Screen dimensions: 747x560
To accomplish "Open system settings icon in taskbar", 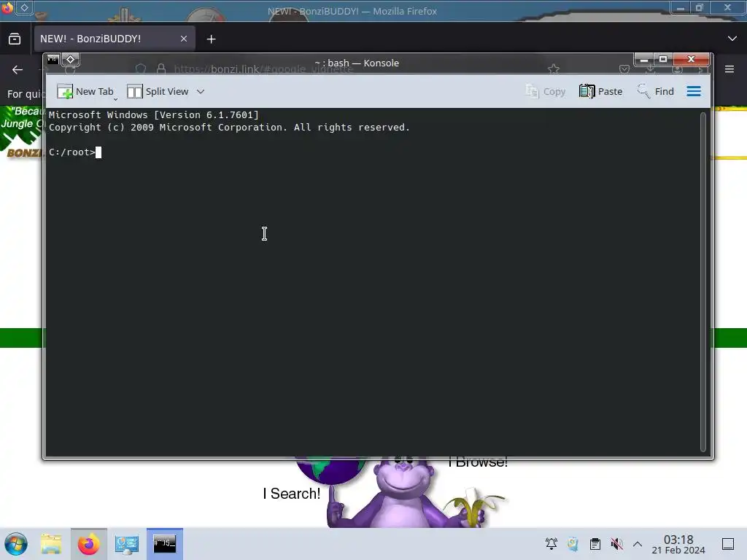I will 127,544.
